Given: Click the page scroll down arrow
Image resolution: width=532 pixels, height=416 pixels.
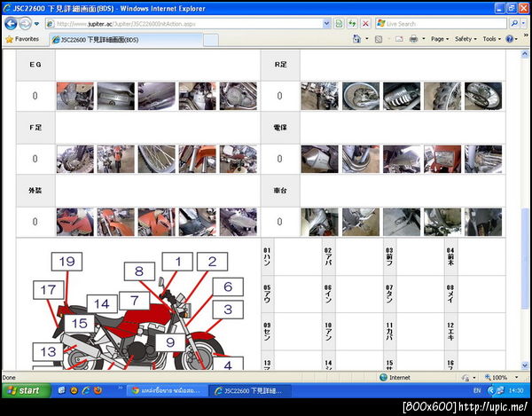Looking at the screenshot, I should coord(525,365).
